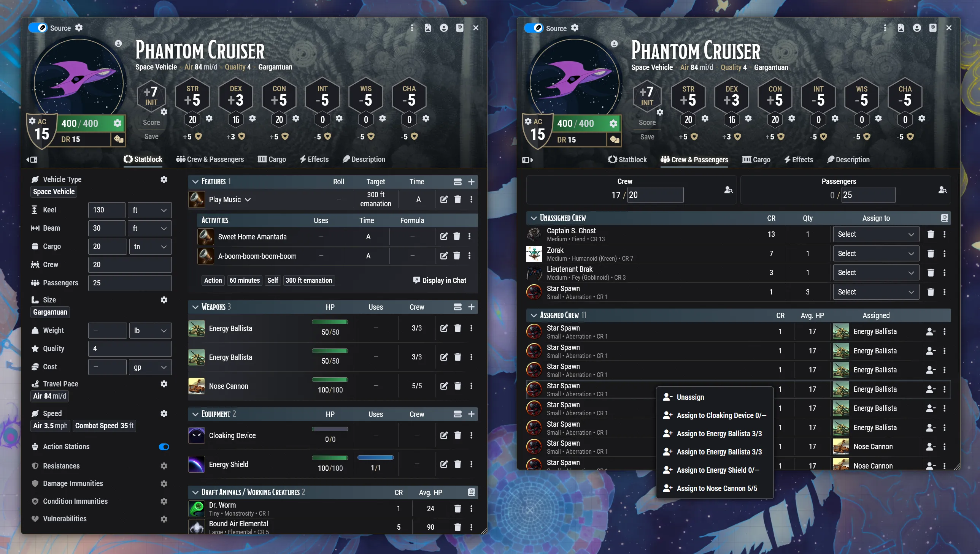The image size is (980, 554).
Task: Select Assign to Nose Cannon 5/5
Action: 714,489
